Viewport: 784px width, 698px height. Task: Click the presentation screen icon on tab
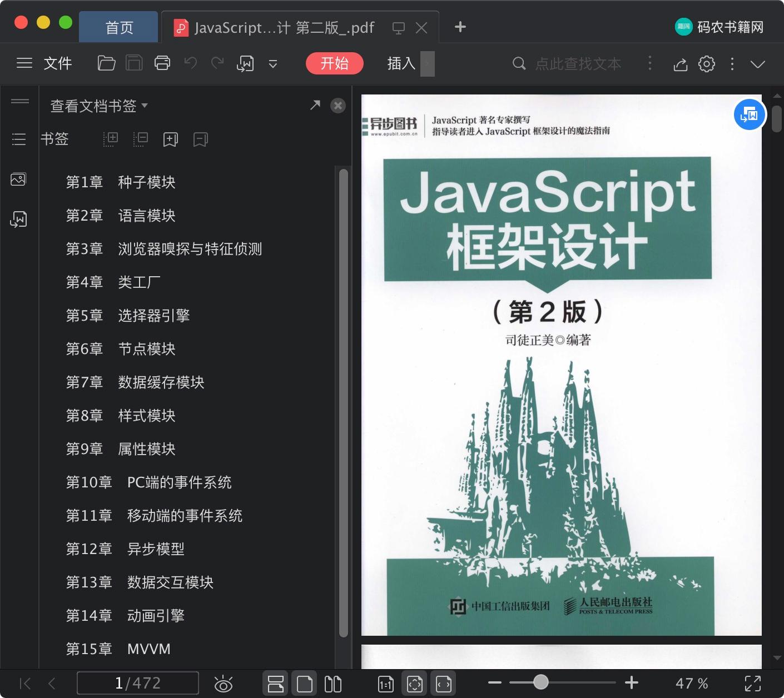click(399, 28)
